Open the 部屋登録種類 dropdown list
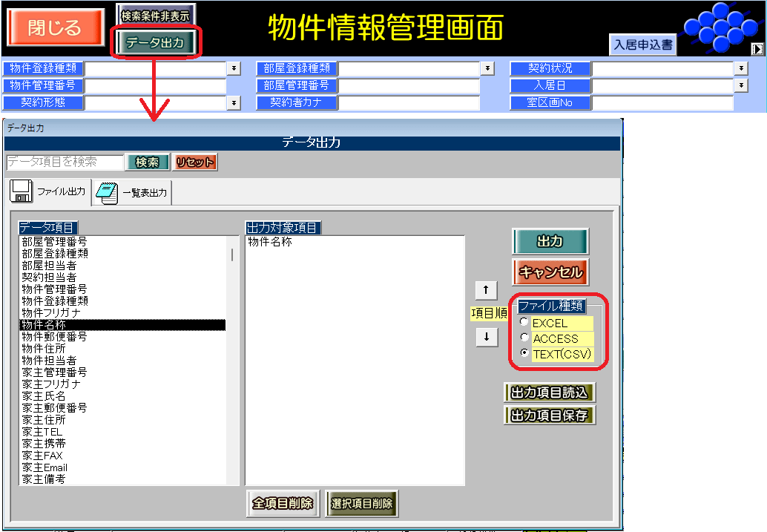 click(x=487, y=68)
